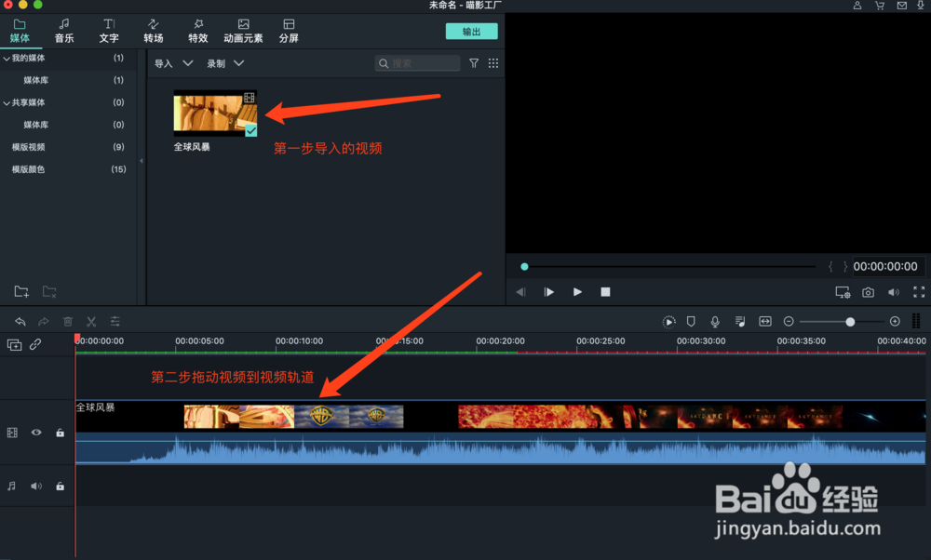Open the messages mail icon
The image size is (931, 560).
pyautogui.click(x=902, y=6)
